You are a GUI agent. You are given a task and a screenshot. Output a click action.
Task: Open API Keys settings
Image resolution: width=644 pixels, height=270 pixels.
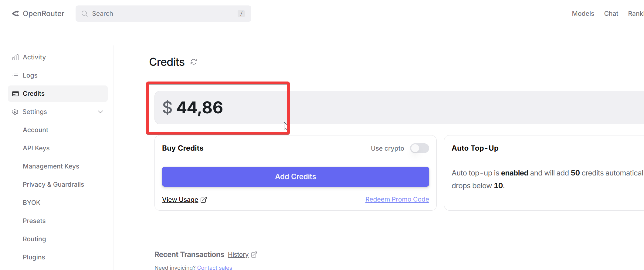coord(36,148)
